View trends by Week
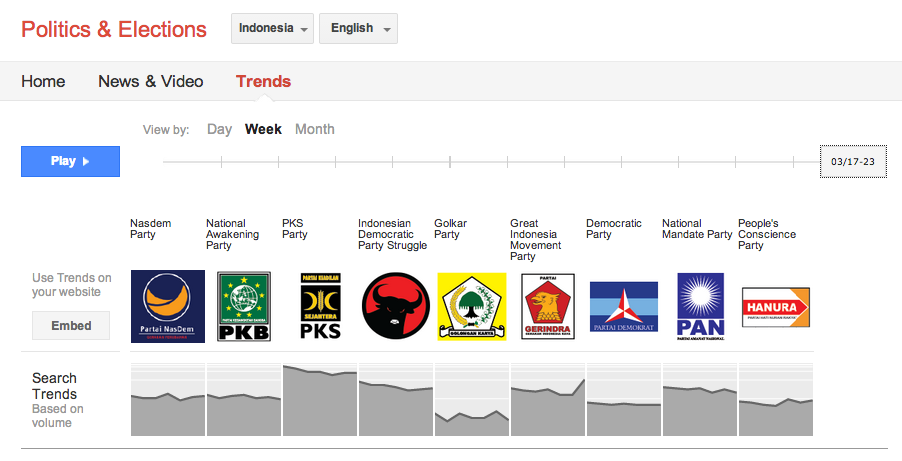The width and height of the screenshot is (902, 461). click(263, 129)
